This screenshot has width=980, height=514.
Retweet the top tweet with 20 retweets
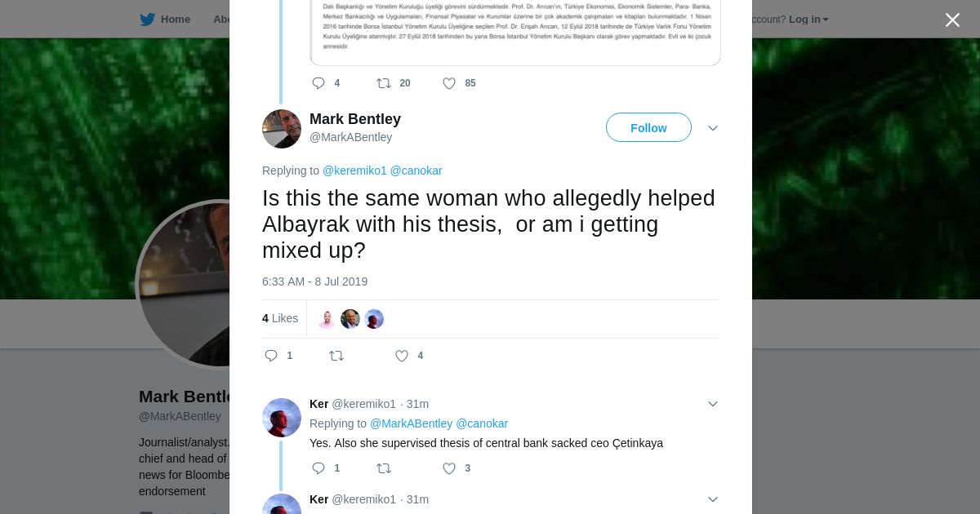click(384, 83)
